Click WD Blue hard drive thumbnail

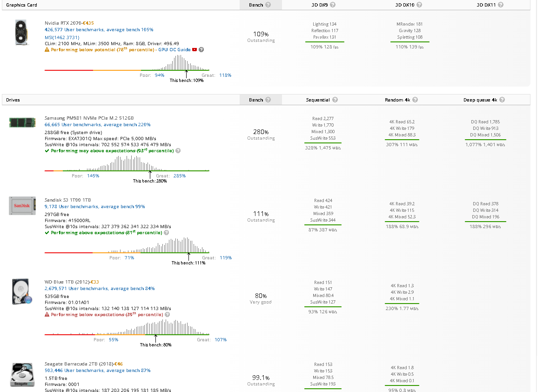click(22, 292)
